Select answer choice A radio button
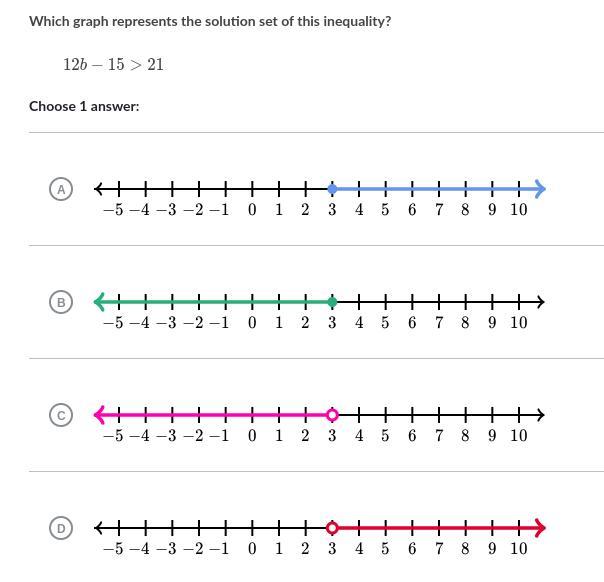604x582 pixels. (61, 189)
